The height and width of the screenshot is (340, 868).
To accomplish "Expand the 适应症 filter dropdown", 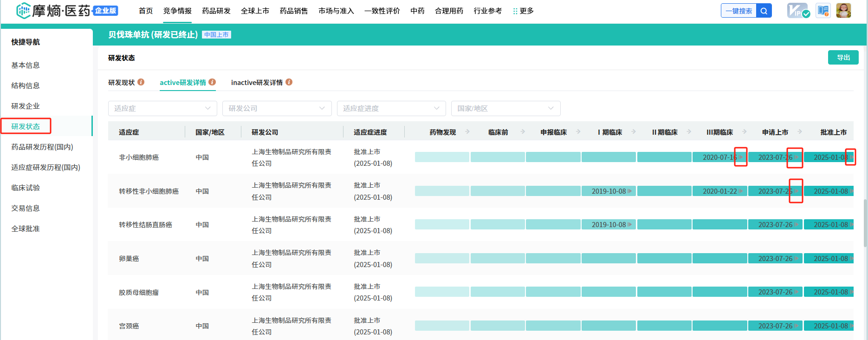I will point(162,108).
